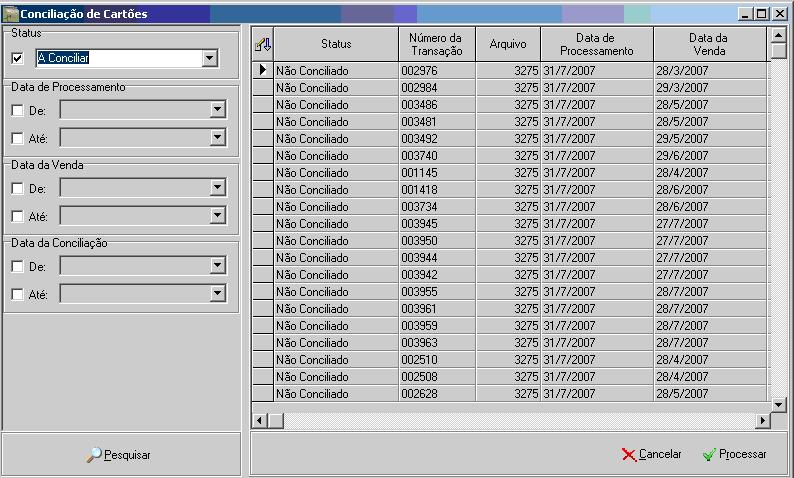Viewport: 794px width, 478px height.
Task: Sort by the Status column header
Action: [336, 44]
